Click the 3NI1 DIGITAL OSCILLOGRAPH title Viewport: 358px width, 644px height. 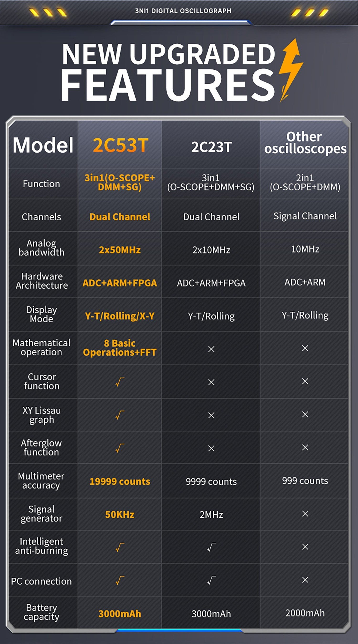183,11
